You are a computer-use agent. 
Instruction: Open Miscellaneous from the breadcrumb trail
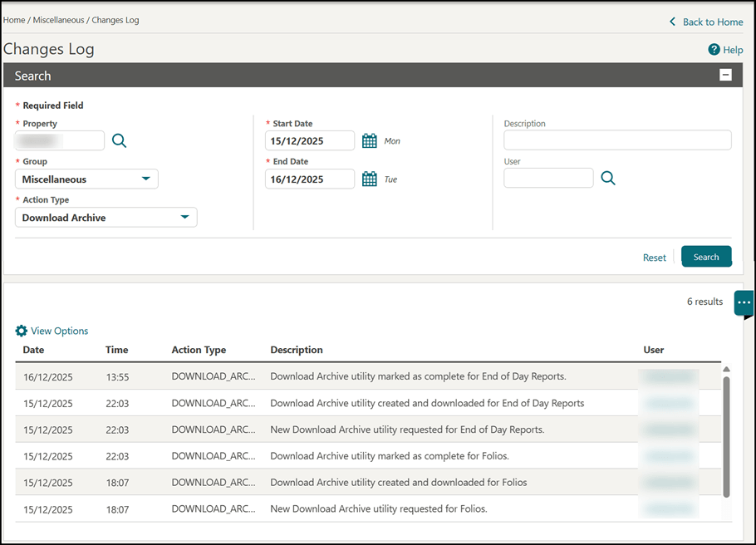[59, 20]
